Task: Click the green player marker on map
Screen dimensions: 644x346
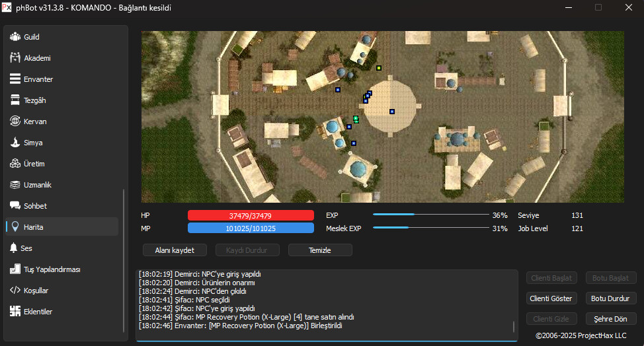Action: click(356, 119)
